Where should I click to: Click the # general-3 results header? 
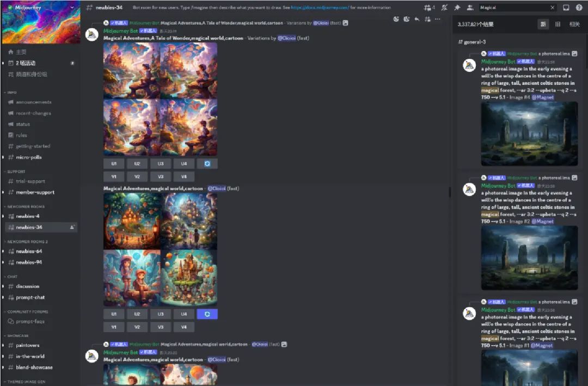471,42
